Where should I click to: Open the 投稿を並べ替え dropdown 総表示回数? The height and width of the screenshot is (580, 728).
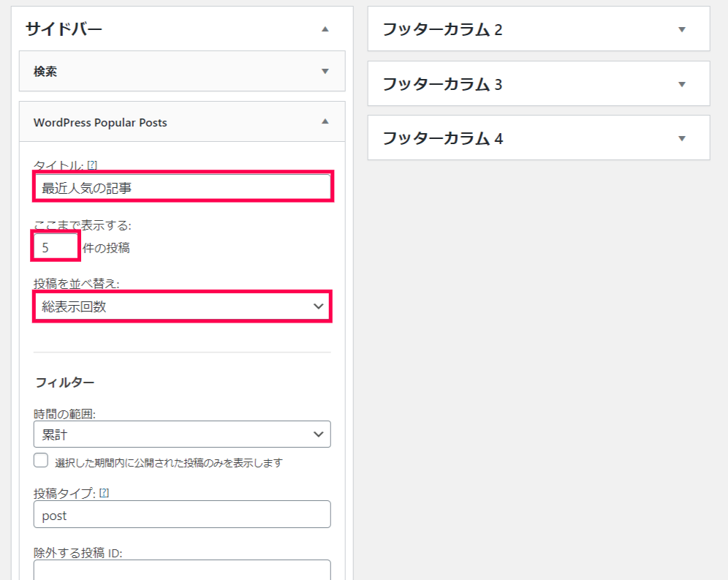click(182, 306)
